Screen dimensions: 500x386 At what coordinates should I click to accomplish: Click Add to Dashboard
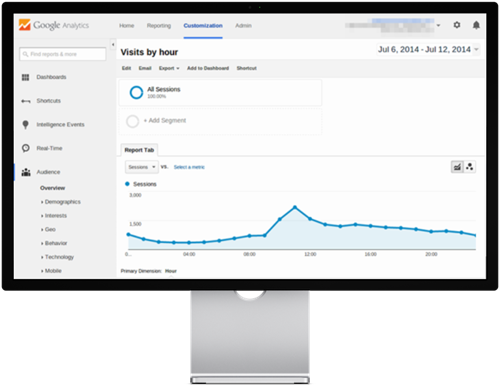[208, 68]
